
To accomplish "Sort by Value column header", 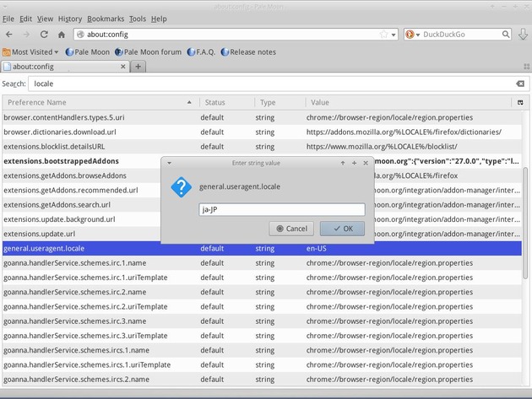I will (409, 102).
